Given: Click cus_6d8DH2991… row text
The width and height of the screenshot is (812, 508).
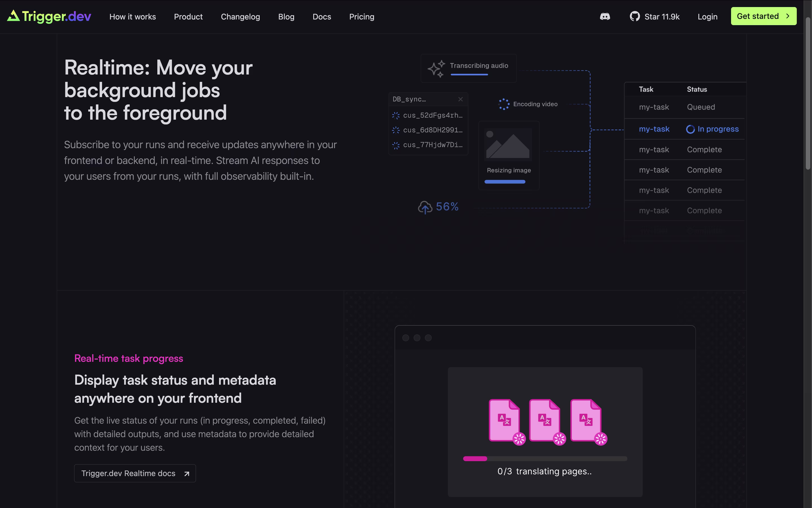Looking at the screenshot, I should (433, 130).
